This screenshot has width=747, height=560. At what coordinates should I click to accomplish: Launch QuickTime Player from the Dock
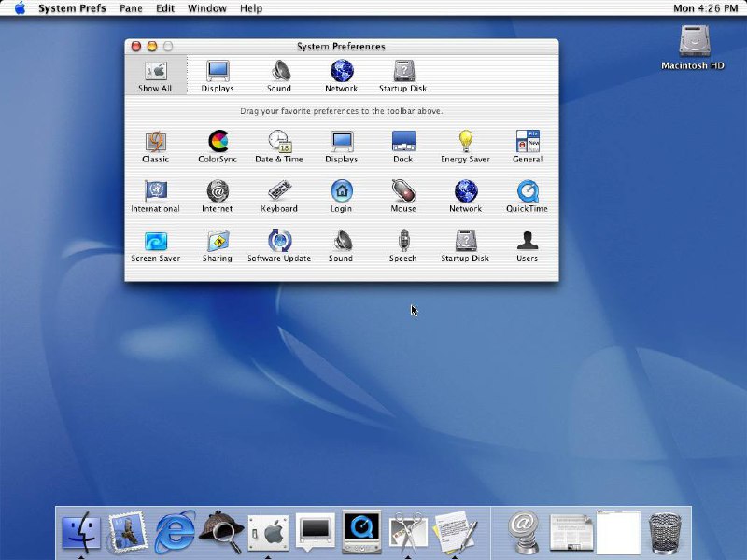pyautogui.click(x=361, y=532)
